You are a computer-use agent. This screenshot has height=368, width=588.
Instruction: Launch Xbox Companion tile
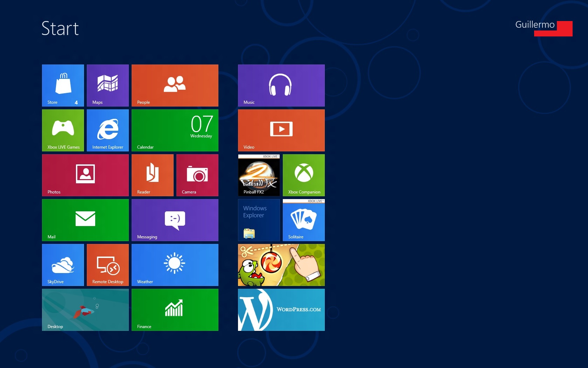(304, 175)
